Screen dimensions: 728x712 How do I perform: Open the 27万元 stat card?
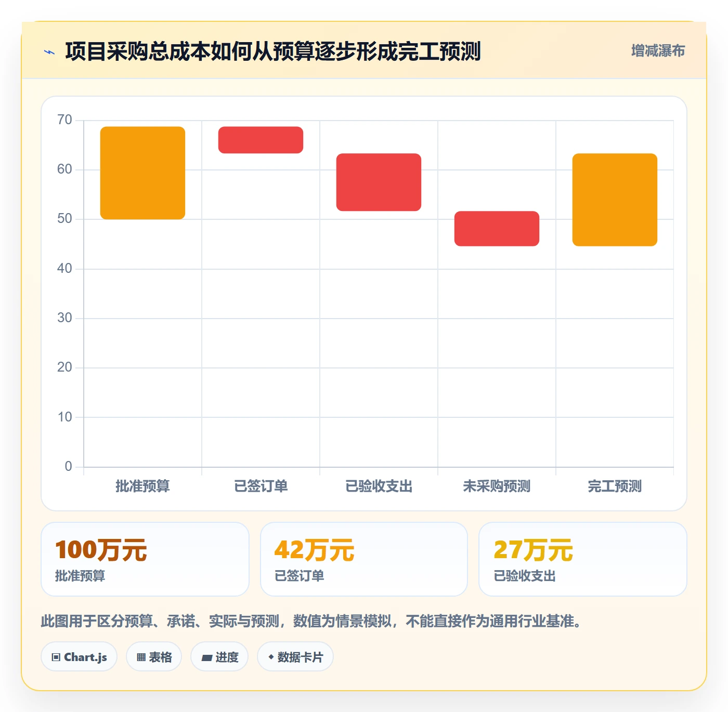(x=583, y=559)
